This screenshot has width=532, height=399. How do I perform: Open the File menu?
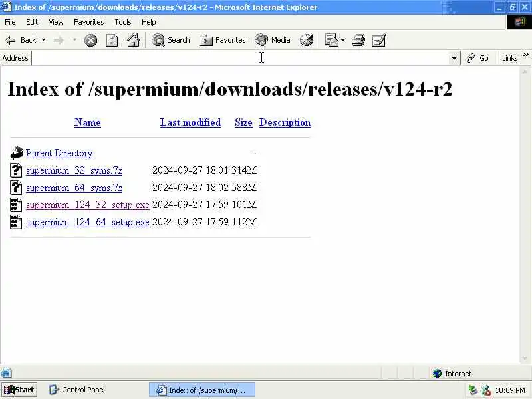10,22
